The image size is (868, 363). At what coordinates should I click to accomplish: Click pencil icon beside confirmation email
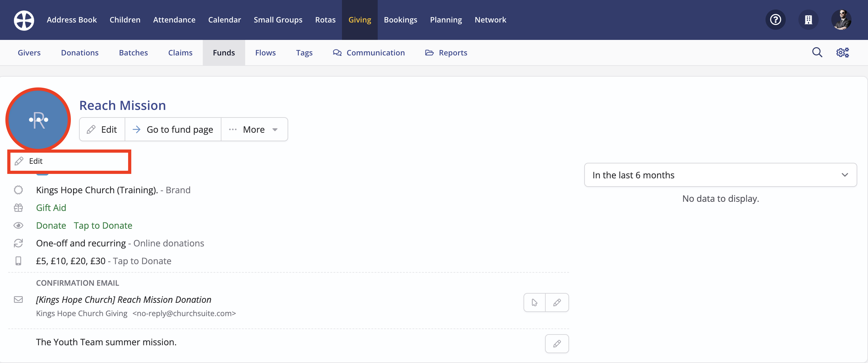557,302
